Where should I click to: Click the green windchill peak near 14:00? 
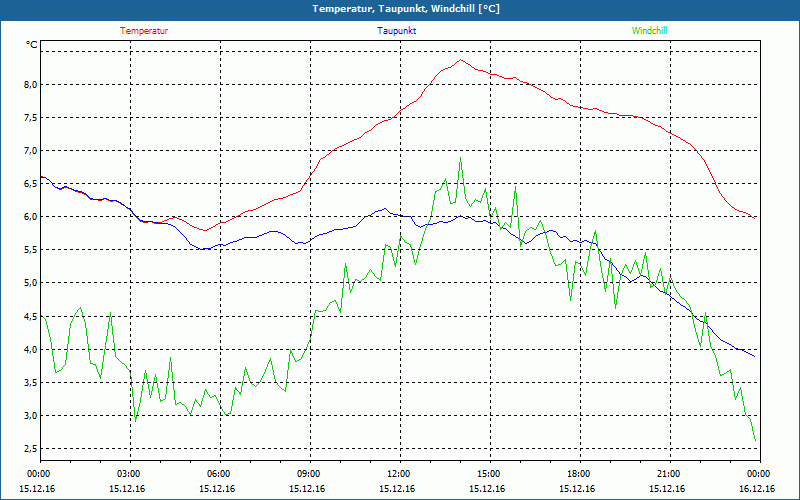pyautogui.click(x=461, y=158)
